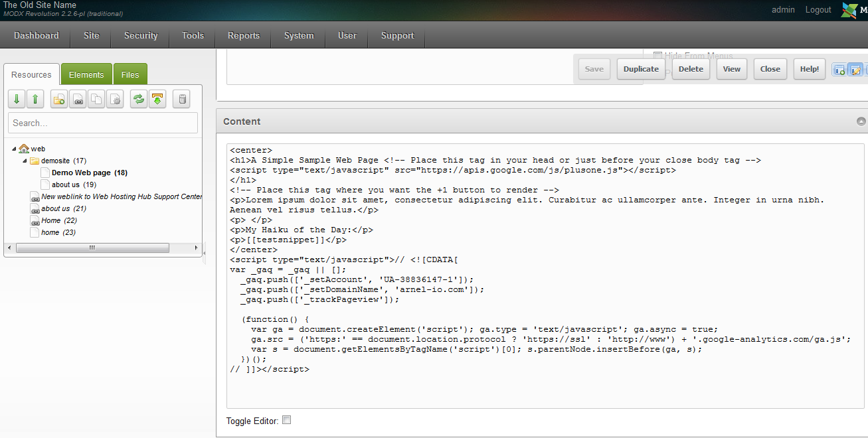Enable the Toggle Editor checkbox
The width and height of the screenshot is (868, 438).
[x=286, y=420]
